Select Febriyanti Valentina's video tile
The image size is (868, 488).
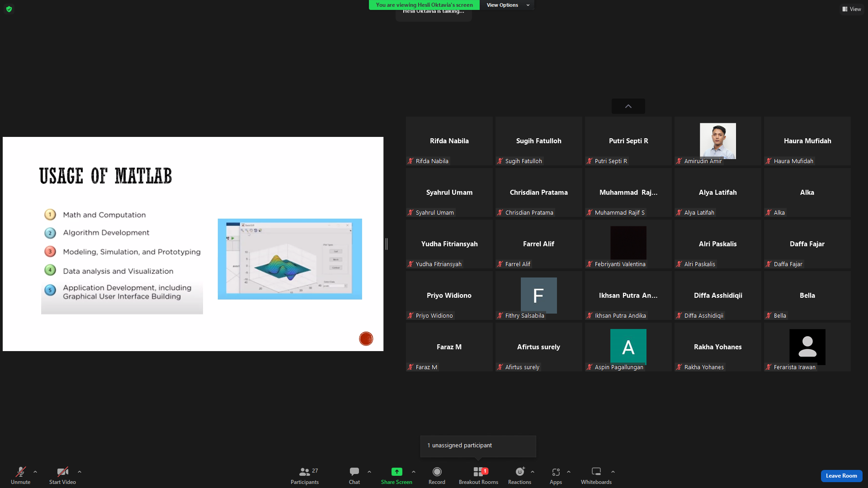tap(628, 243)
